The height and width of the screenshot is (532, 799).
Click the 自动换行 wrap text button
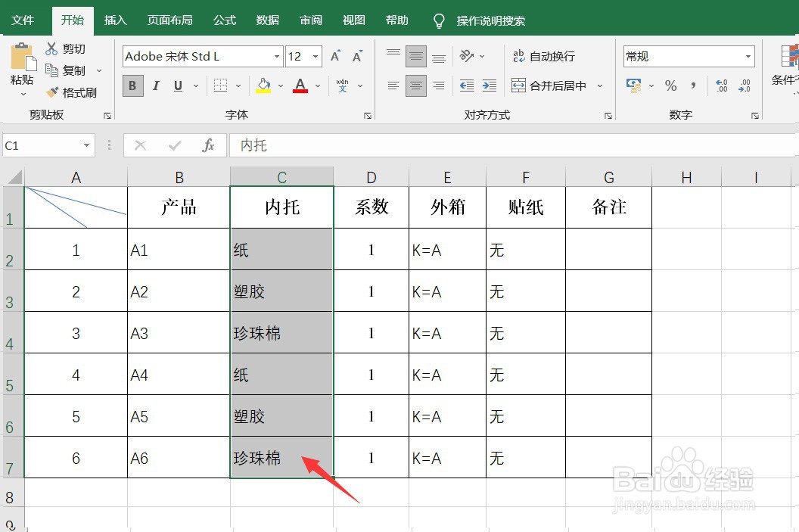pyautogui.click(x=544, y=56)
